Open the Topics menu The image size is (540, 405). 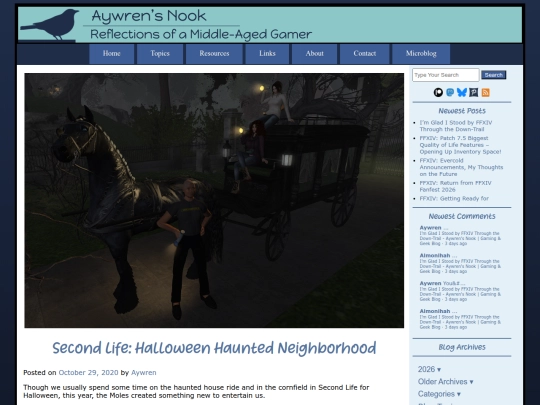[160, 54]
